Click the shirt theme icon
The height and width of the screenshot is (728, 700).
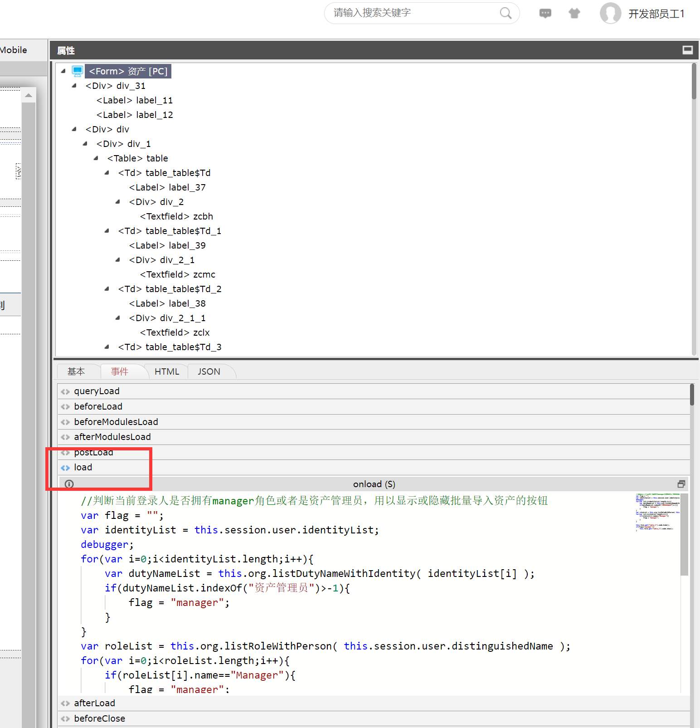pos(574,13)
